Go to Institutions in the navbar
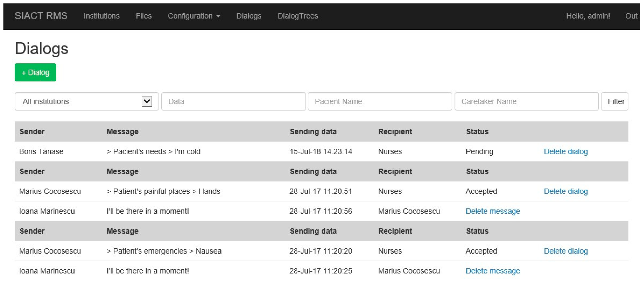644x281 pixels. pos(101,16)
